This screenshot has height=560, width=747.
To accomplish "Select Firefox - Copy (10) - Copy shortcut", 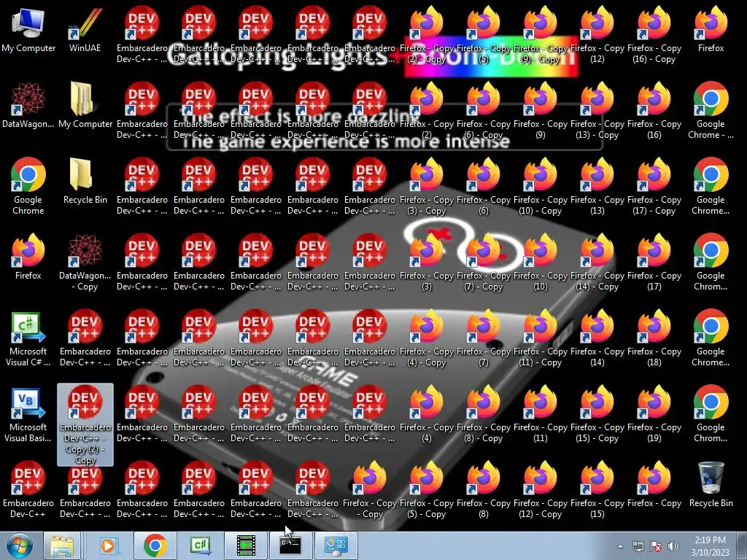I will pos(541,187).
